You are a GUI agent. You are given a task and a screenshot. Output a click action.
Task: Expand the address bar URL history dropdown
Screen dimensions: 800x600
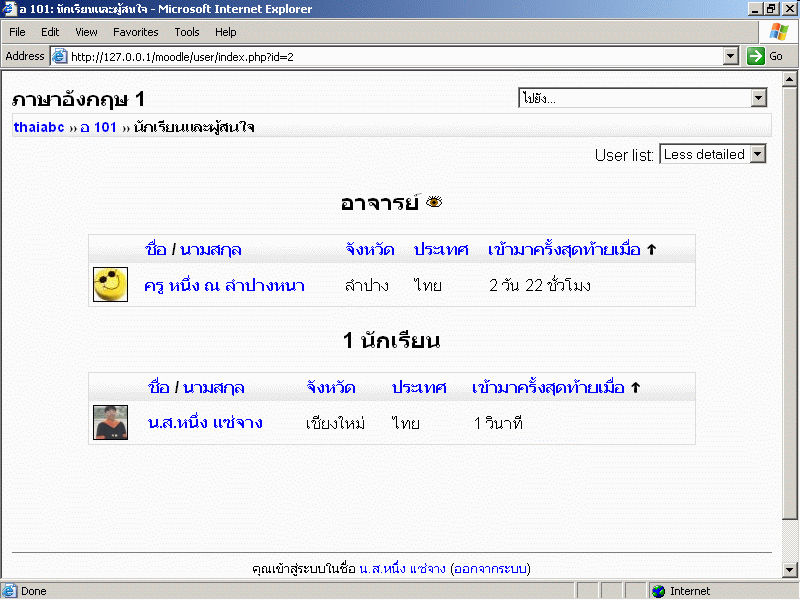pyautogui.click(x=731, y=56)
